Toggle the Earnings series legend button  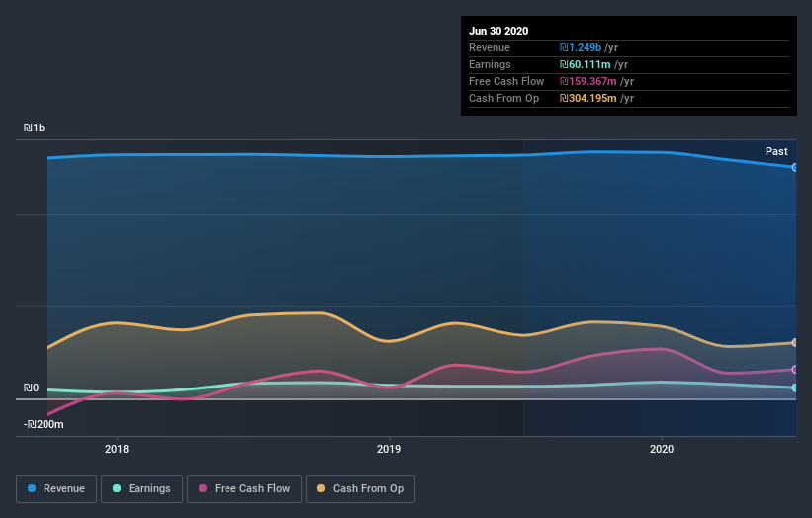point(141,489)
